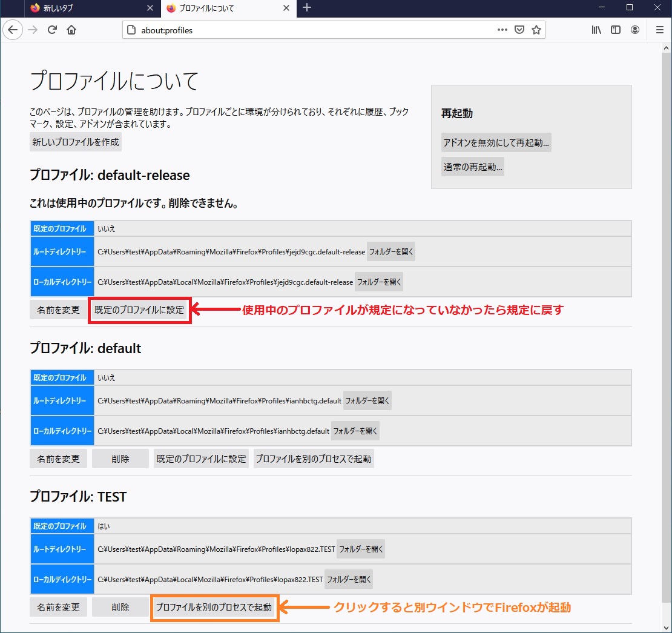Open the Firefox account icon
This screenshot has height=633, width=672.
click(635, 30)
